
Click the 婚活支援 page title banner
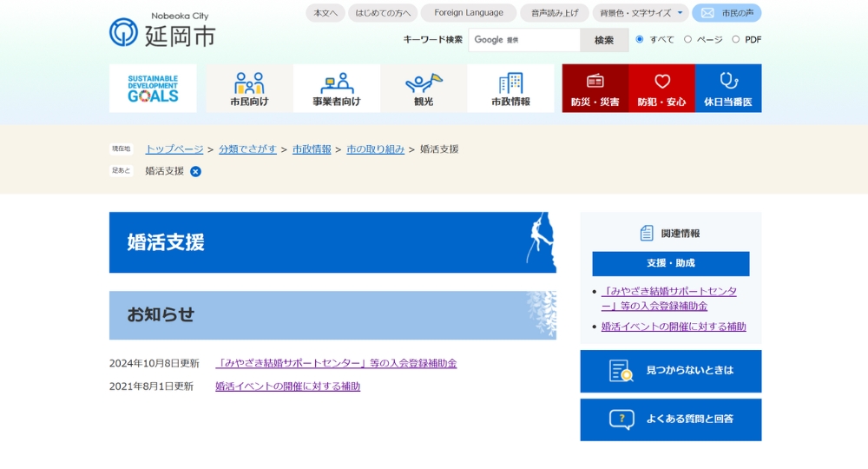332,242
